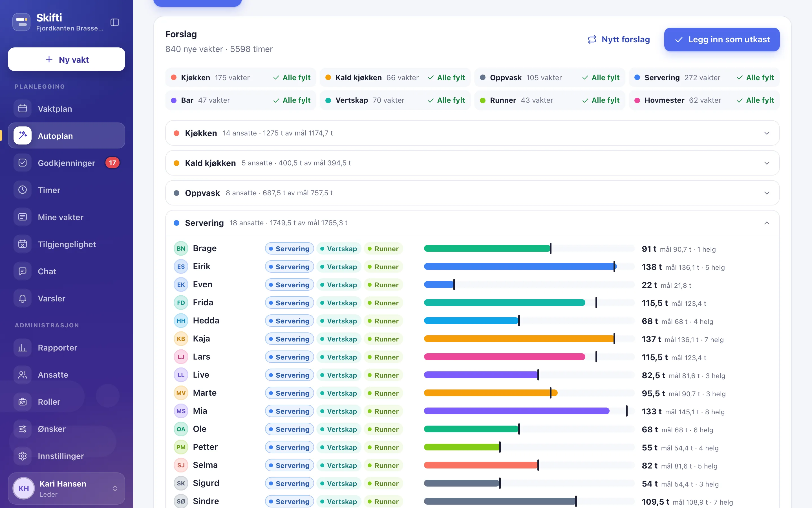Expand the Oppvask group chevron
This screenshot has width=812, height=508.
pyautogui.click(x=767, y=193)
